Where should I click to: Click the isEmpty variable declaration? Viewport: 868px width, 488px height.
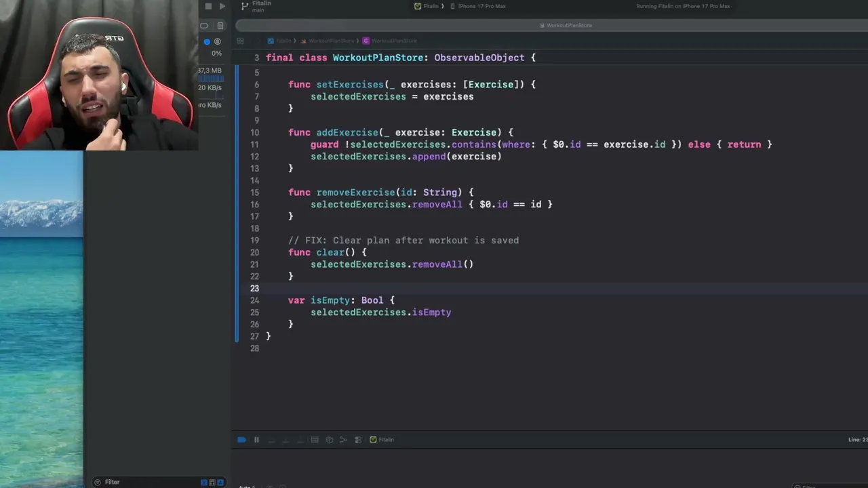pyautogui.click(x=330, y=300)
